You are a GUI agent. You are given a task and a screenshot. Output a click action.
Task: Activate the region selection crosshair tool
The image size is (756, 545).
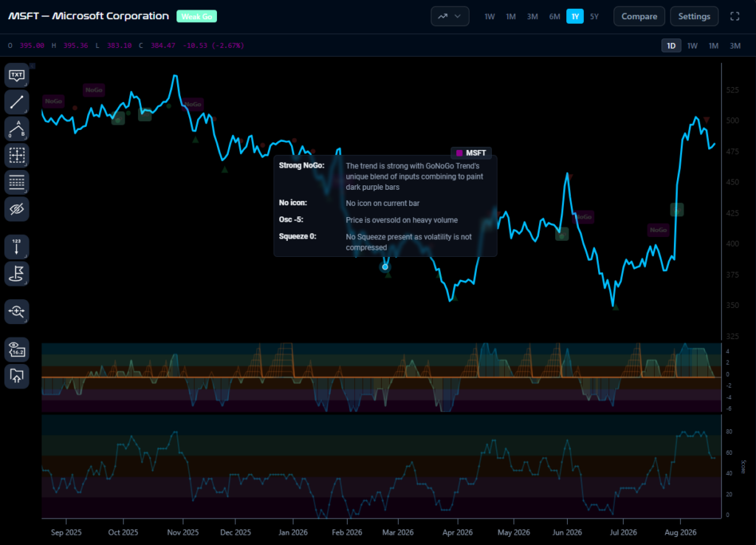coord(17,155)
